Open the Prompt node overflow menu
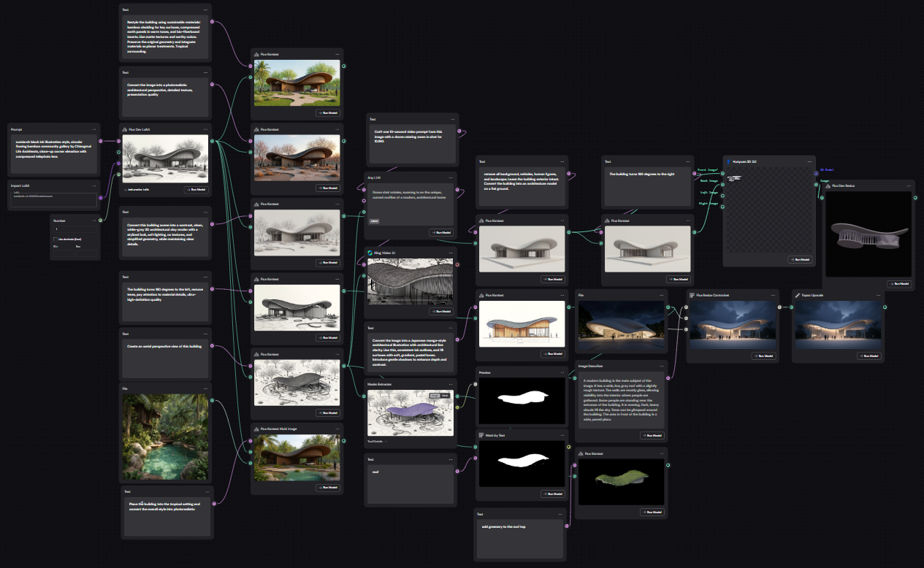The height and width of the screenshot is (568, 924). click(x=93, y=128)
